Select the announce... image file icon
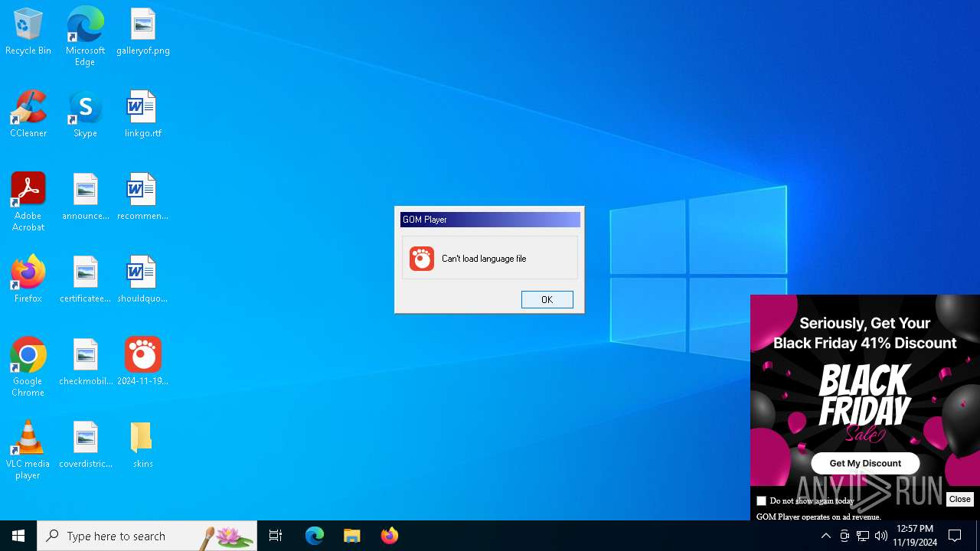The height and width of the screenshot is (551, 980). (85, 197)
